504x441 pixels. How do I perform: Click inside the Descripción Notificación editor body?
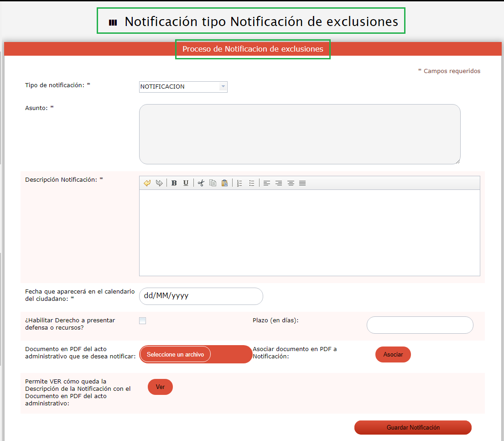pos(309,232)
